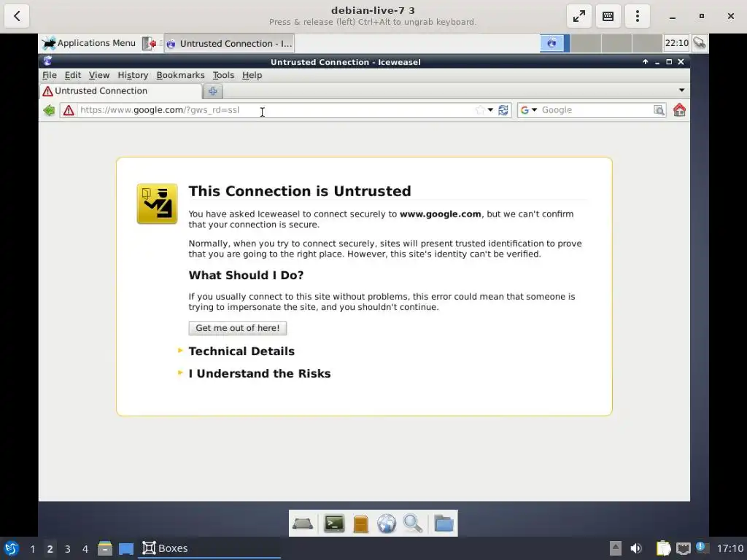Switch to the second Xfce workspace

586,43
